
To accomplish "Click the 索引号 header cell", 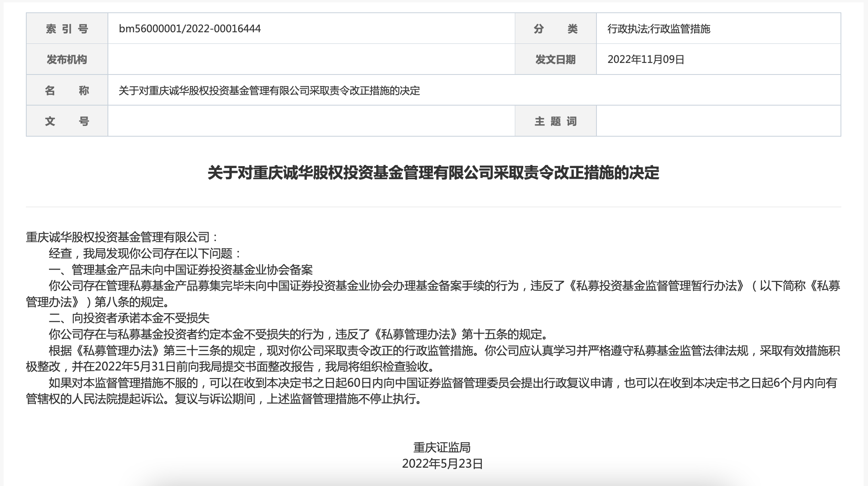I will pos(67,29).
